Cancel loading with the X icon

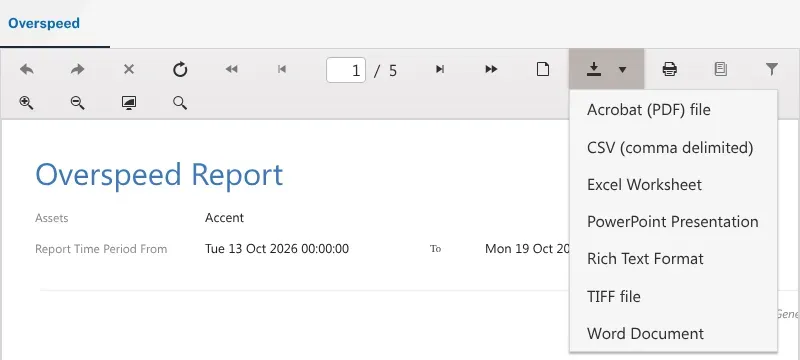coord(129,69)
